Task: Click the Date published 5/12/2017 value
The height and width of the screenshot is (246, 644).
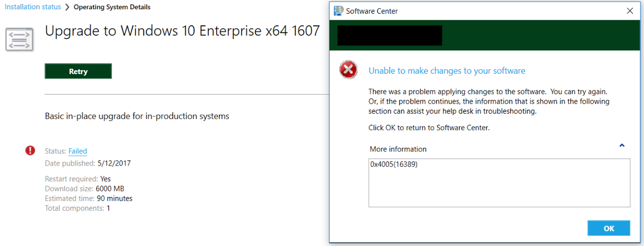Action: pyautogui.click(x=114, y=163)
